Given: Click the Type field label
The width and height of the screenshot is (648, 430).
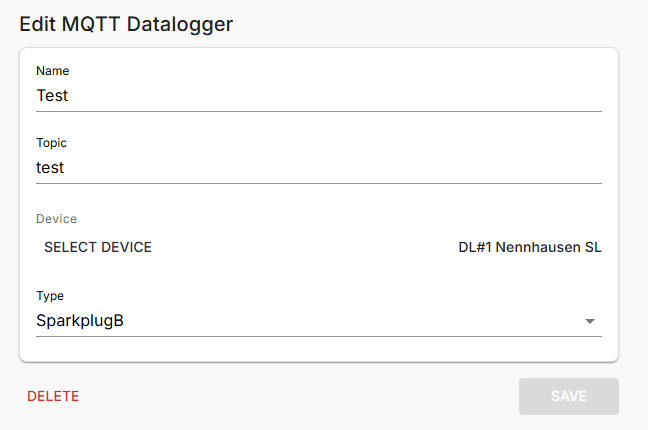Looking at the screenshot, I should coord(50,296).
